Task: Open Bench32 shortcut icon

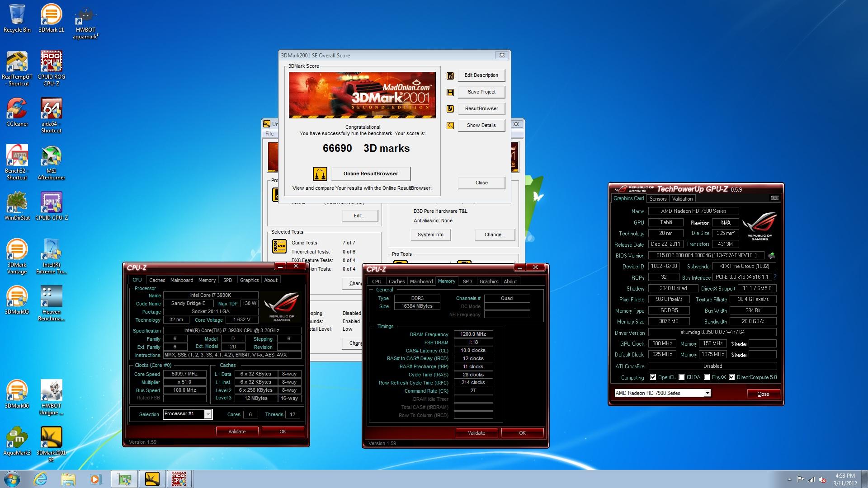Action: (17, 162)
